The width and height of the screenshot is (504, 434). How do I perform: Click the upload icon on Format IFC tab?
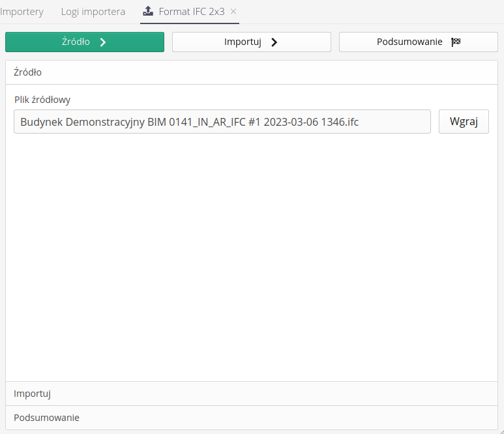[148, 11]
